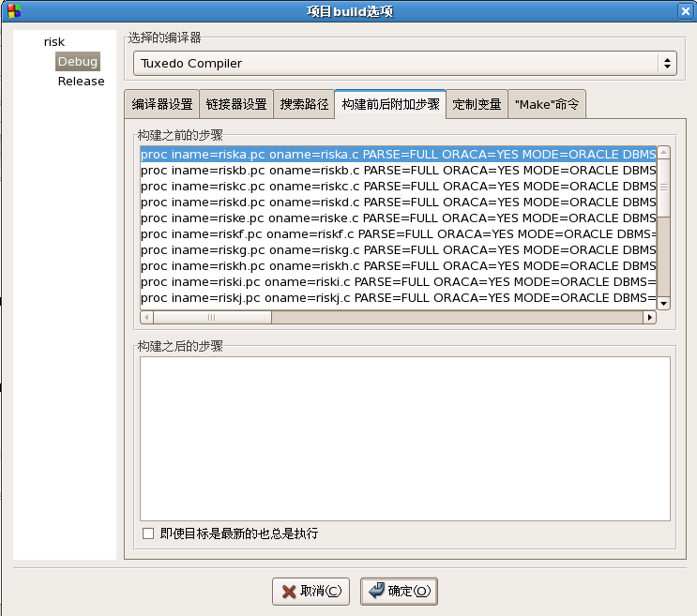Viewport: 697px width, 616px height.
Task: Click the pre-build vertical scrollbar up arrow
Action: pos(663,152)
